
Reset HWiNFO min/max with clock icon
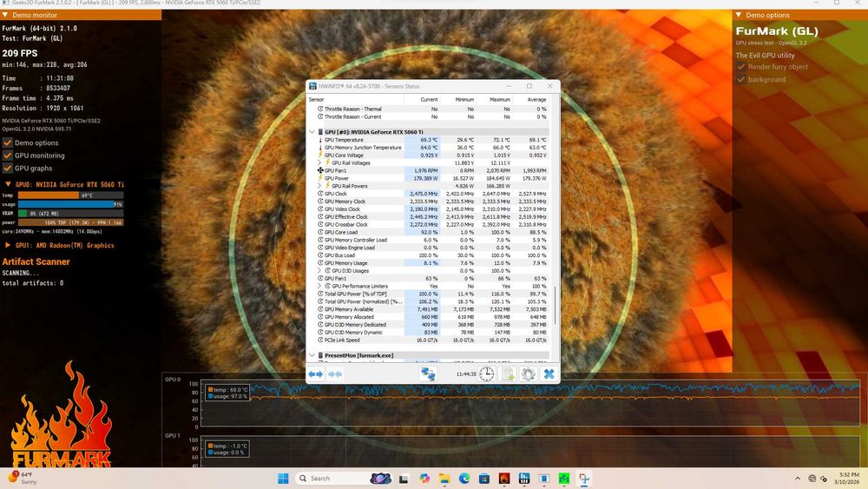(486, 374)
